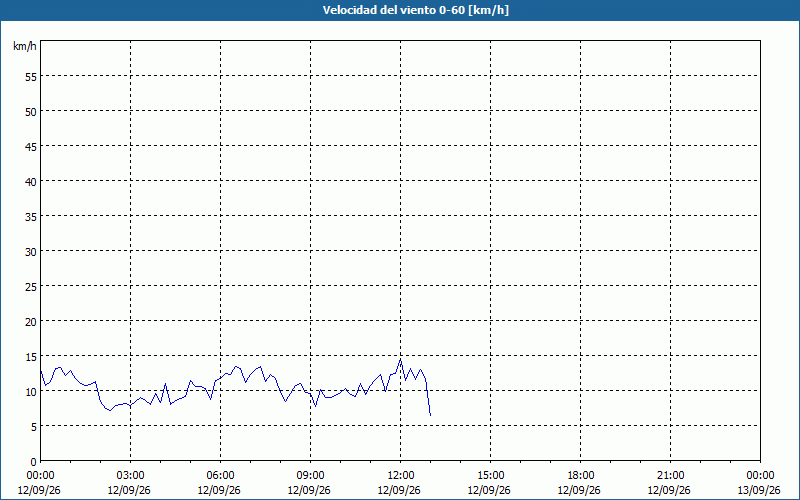Click the blue wind line's peak at 12:00
This screenshot has height=500, width=800.
tap(401, 359)
